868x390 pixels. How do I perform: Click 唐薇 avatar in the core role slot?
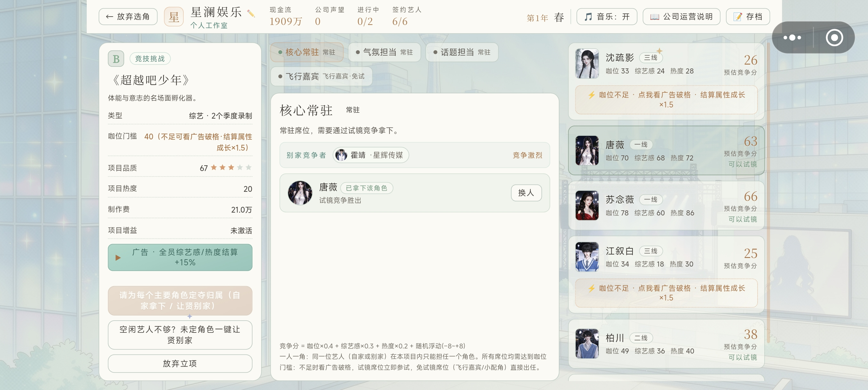tap(300, 193)
